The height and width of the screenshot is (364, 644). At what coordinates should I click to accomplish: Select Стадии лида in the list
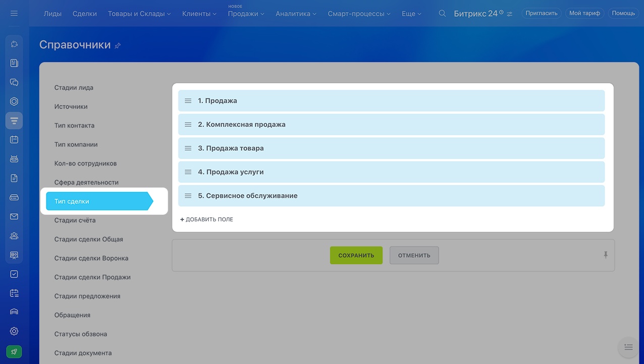coord(74,88)
